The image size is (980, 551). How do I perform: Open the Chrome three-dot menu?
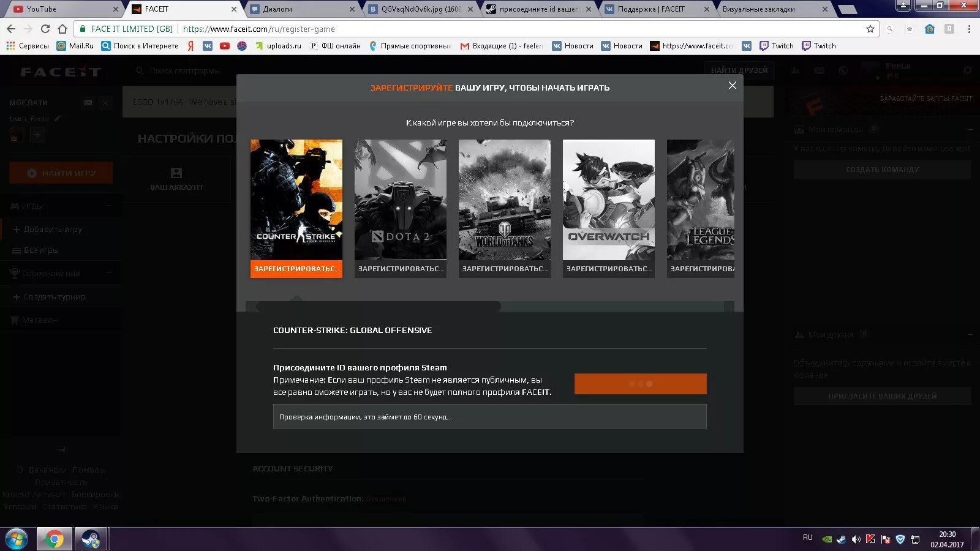tap(969, 29)
